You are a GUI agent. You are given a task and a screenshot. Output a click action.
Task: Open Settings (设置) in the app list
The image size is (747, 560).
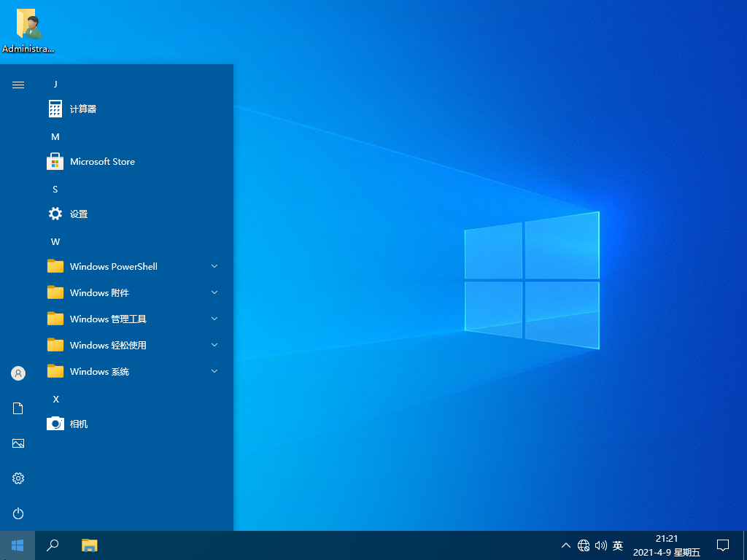pyautogui.click(x=79, y=214)
